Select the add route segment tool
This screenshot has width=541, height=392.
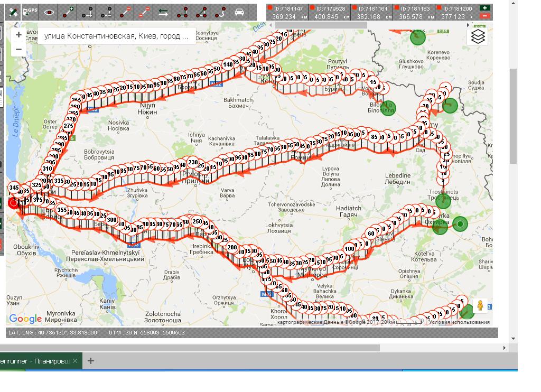click(x=69, y=12)
